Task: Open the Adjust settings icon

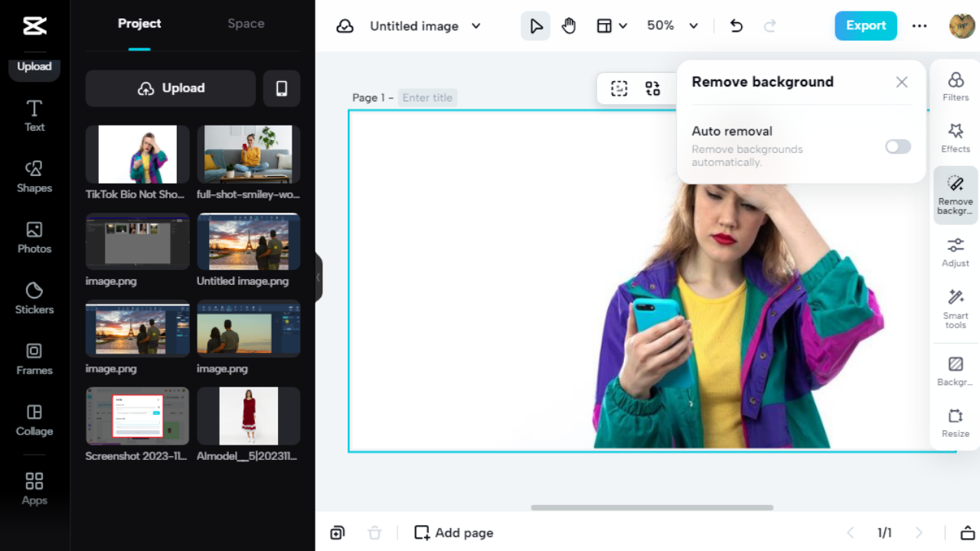Action: (955, 252)
